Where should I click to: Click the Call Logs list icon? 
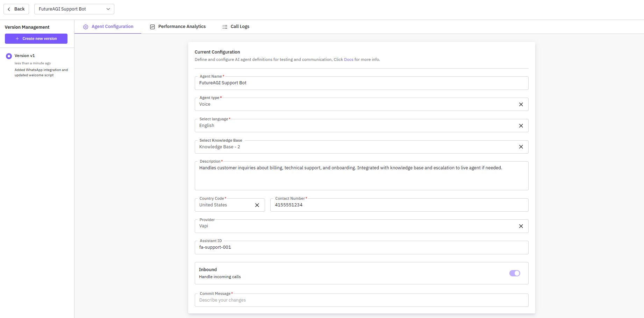pos(225,27)
